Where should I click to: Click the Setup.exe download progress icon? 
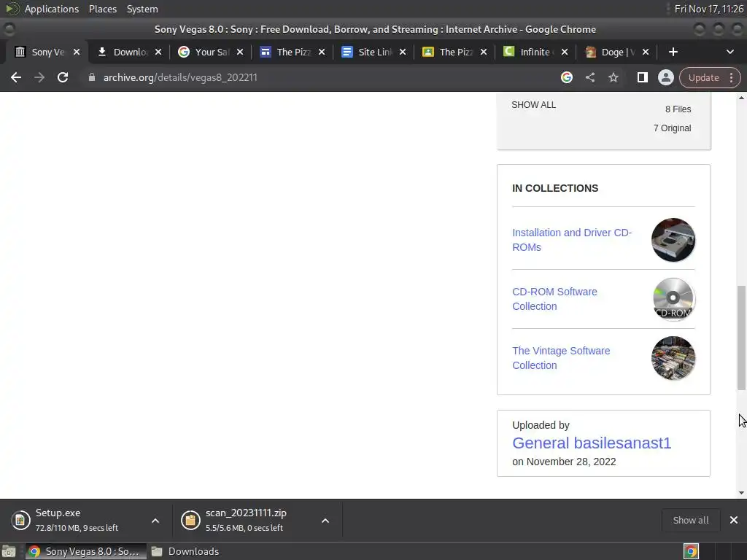click(x=20, y=520)
